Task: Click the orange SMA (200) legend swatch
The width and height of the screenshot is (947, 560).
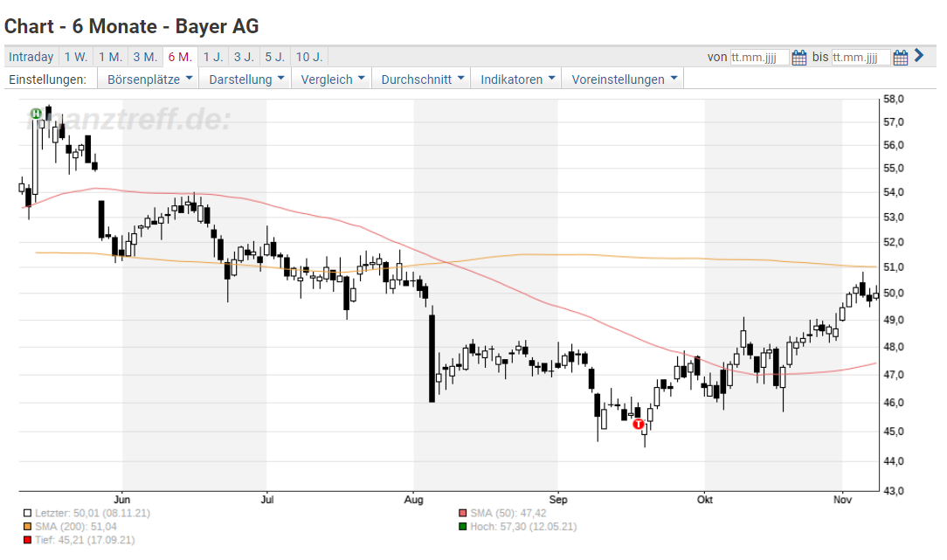Action: coord(27,527)
